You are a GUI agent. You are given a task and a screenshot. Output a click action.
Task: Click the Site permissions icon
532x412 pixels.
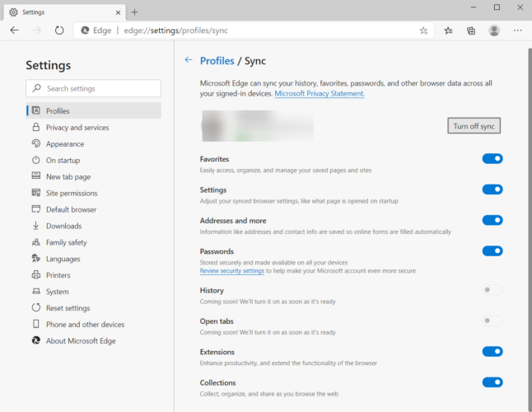36,193
